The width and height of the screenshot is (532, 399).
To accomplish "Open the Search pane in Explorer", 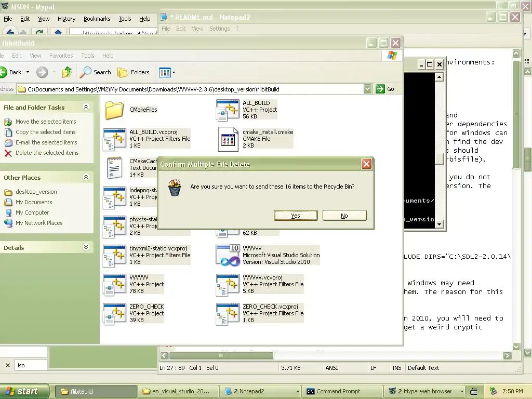I will 96,72.
